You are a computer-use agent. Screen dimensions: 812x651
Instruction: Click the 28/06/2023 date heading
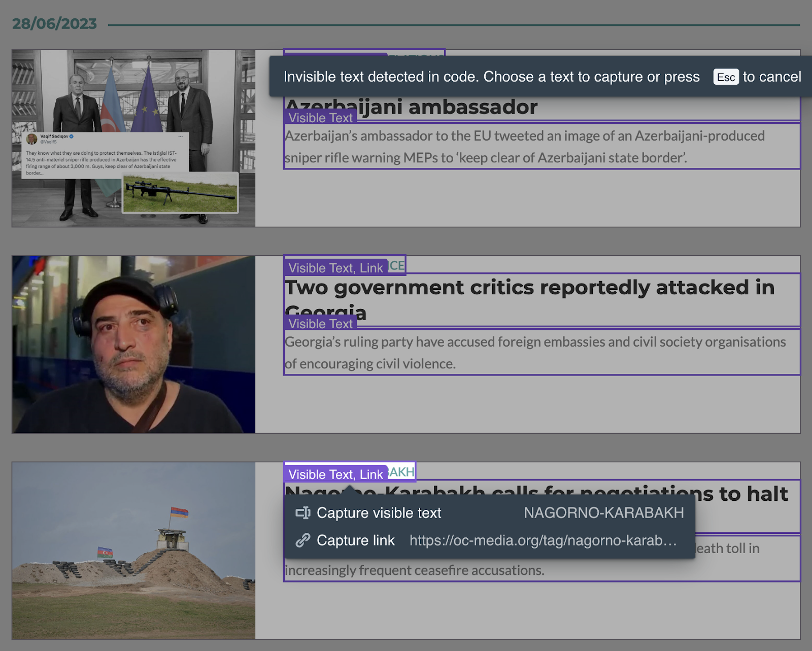[54, 24]
